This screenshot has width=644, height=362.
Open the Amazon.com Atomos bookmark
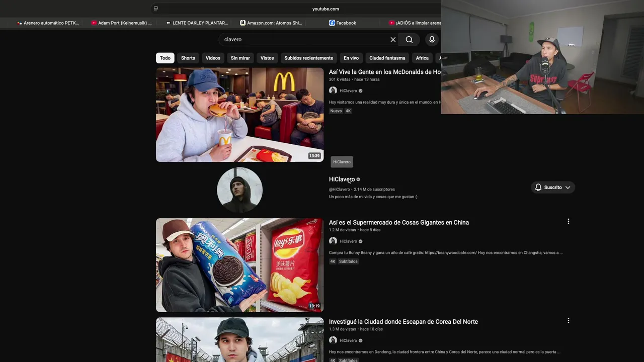click(271, 23)
